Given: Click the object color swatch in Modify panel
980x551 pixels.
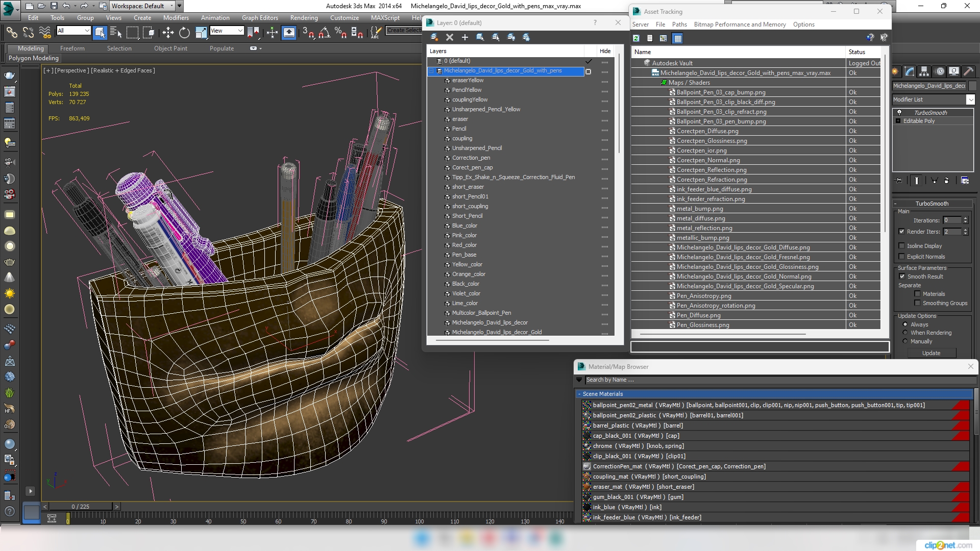Looking at the screenshot, I should coord(972,86).
